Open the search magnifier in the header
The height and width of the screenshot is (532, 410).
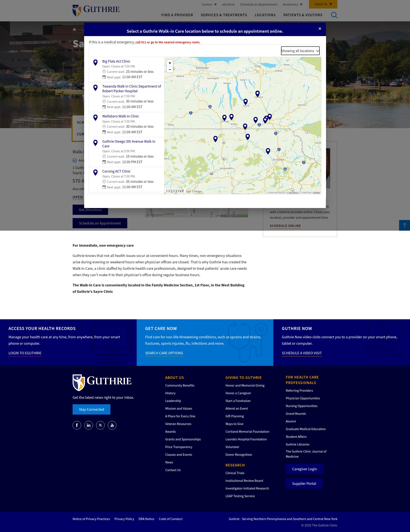[x=334, y=15]
